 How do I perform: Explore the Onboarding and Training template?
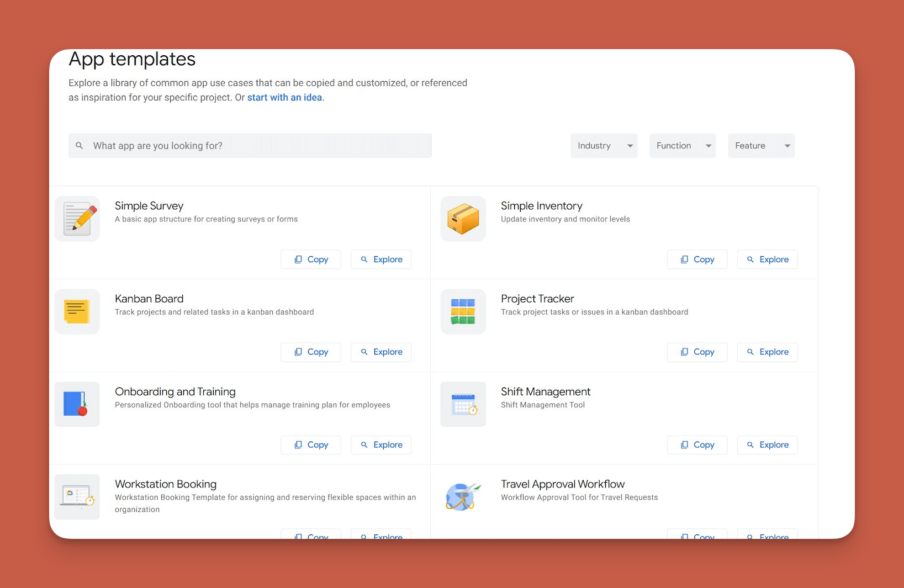click(x=381, y=445)
